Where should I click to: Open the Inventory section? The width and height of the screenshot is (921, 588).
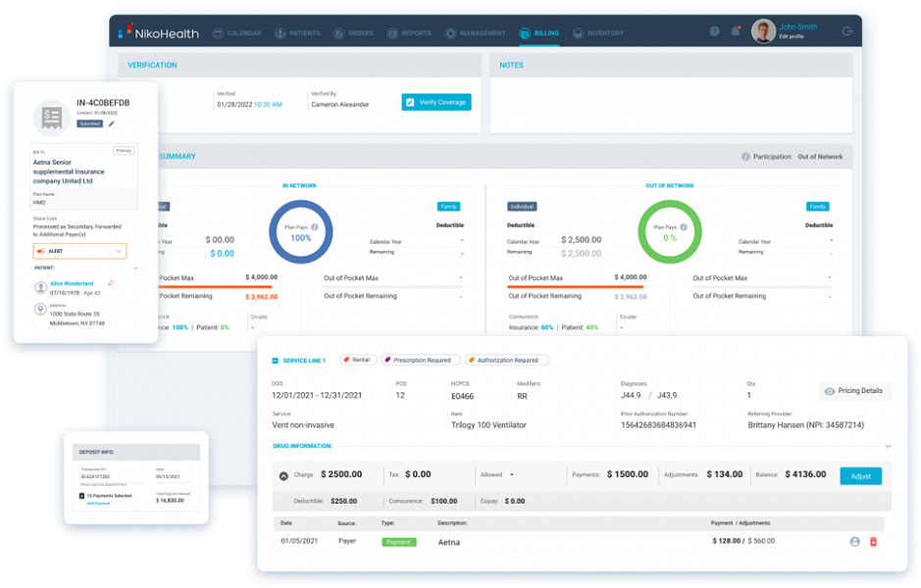[598, 33]
